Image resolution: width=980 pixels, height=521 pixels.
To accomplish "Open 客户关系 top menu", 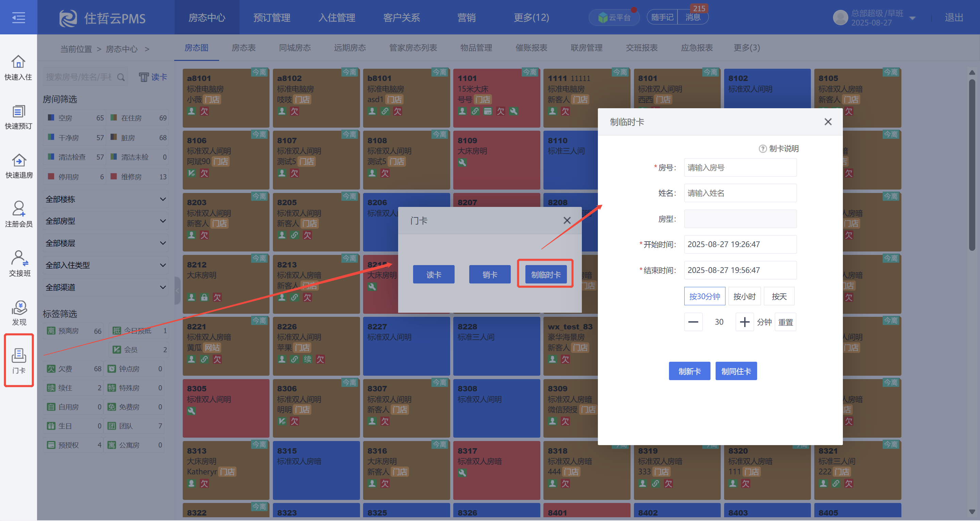I will tap(402, 17).
